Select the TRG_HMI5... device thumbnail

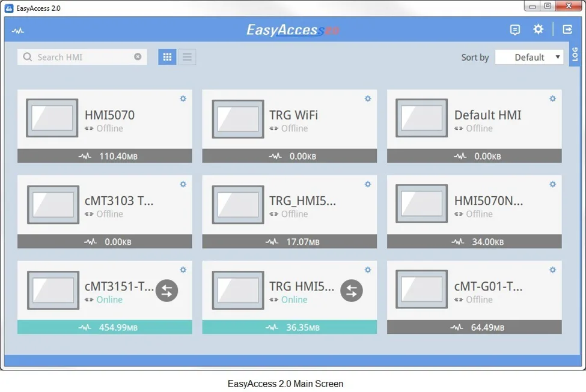(x=238, y=205)
